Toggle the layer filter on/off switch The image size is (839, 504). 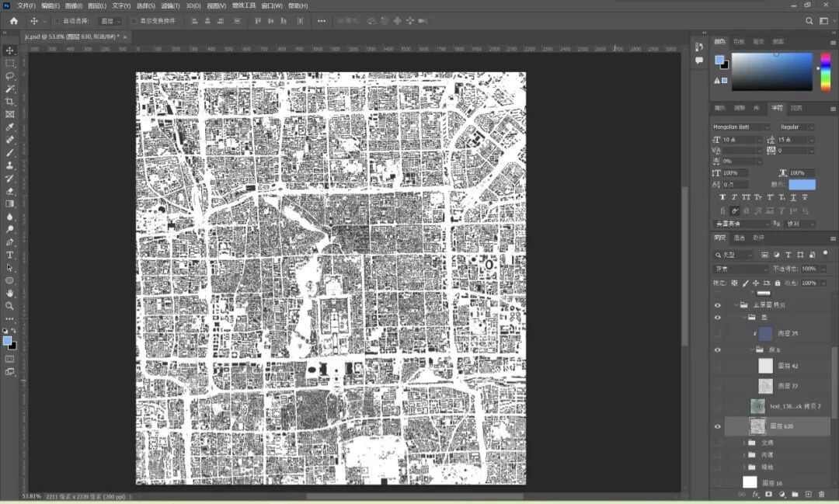825,253
